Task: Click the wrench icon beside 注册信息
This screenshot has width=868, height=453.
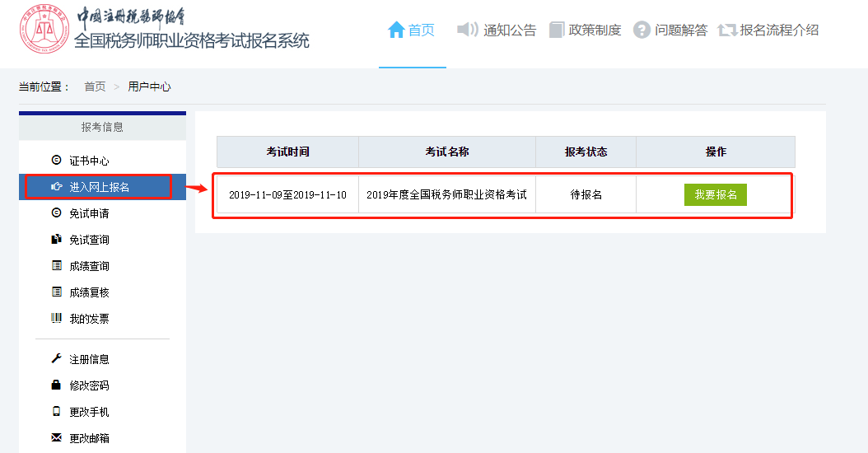Action: 56,359
